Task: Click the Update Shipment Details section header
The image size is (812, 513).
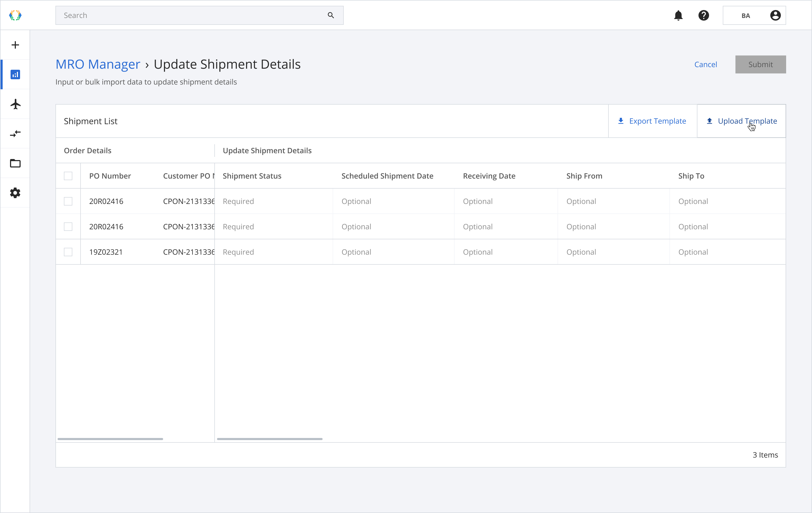Action: click(267, 151)
